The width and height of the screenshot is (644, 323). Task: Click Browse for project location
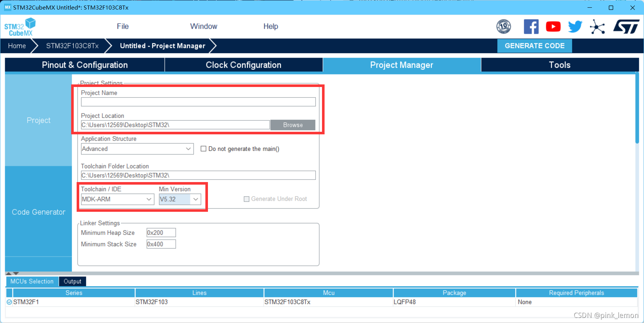pos(293,125)
